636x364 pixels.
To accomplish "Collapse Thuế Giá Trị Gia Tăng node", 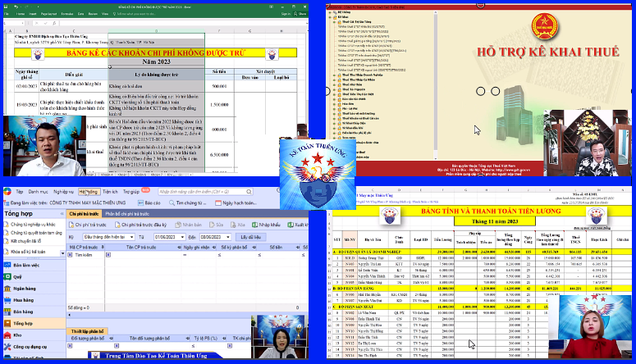I will 335,22.
